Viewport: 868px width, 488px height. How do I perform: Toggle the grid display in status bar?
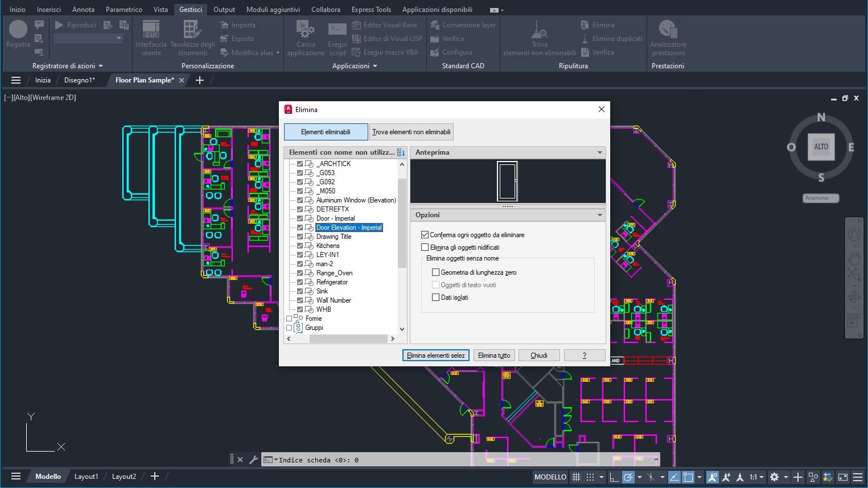(x=577, y=477)
